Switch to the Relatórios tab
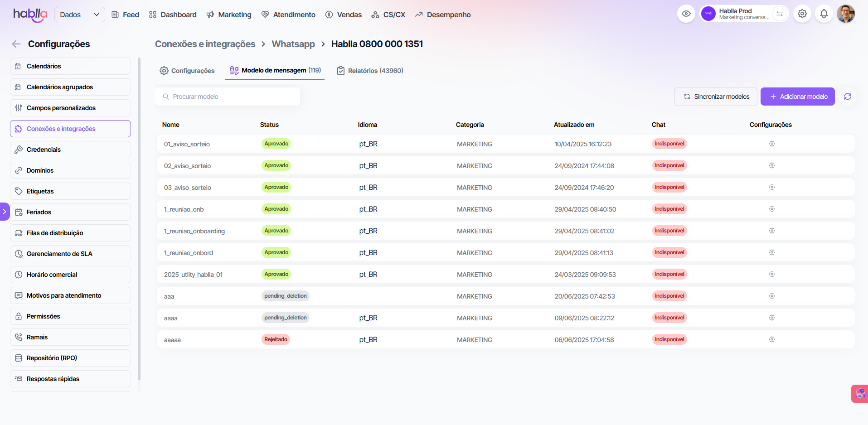The height and width of the screenshot is (425, 868). (370, 71)
